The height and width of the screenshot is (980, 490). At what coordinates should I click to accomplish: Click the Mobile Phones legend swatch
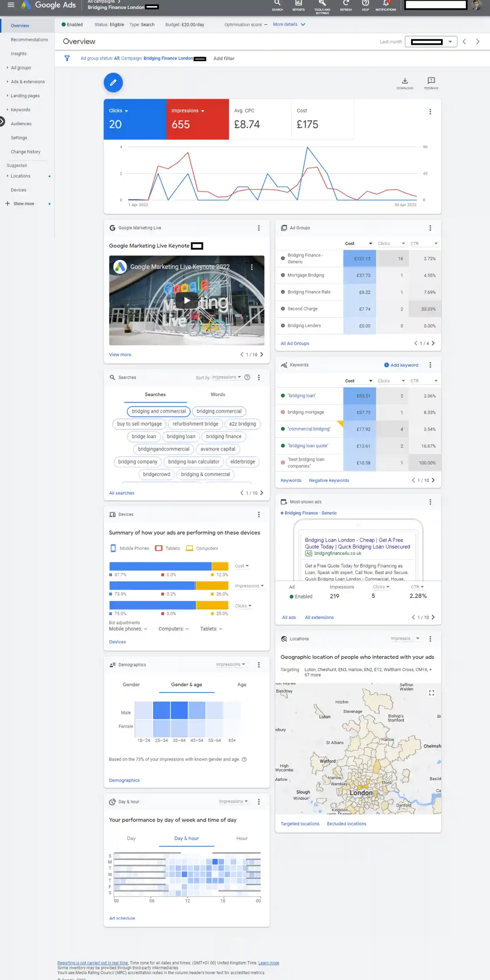(113, 548)
